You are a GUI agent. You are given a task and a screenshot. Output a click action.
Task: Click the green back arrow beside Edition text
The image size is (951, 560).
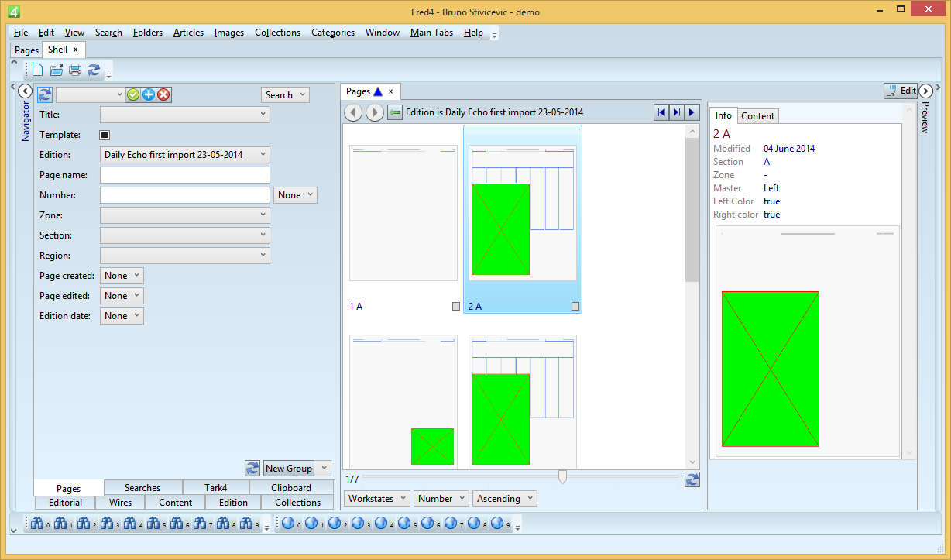(395, 112)
